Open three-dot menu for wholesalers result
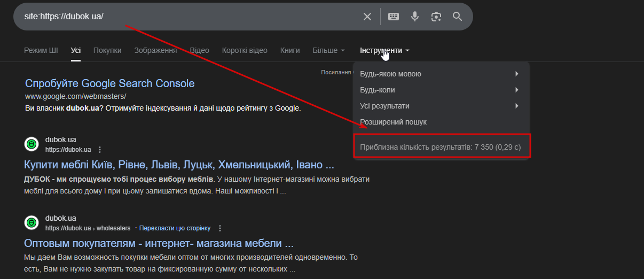Screen dimensions: 644x279 coord(219,228)
